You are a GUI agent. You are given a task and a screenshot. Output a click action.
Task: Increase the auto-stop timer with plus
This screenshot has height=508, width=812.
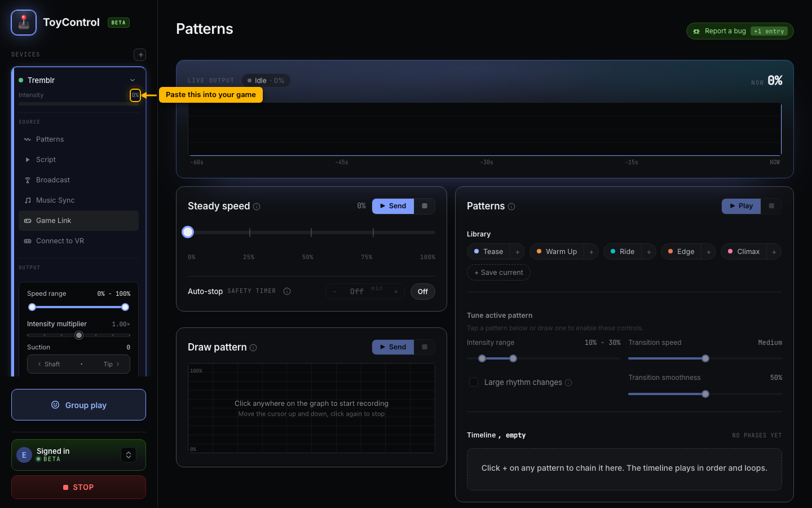point(396,291)
